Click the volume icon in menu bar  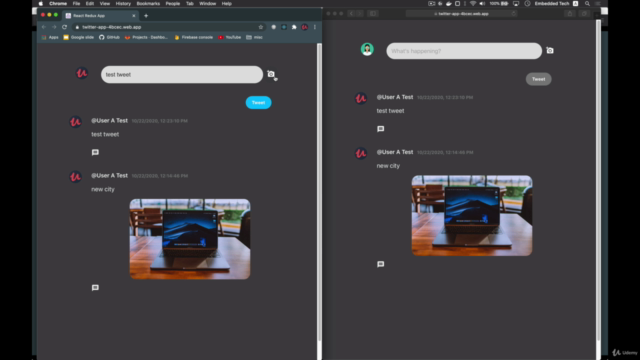[482, 4]
